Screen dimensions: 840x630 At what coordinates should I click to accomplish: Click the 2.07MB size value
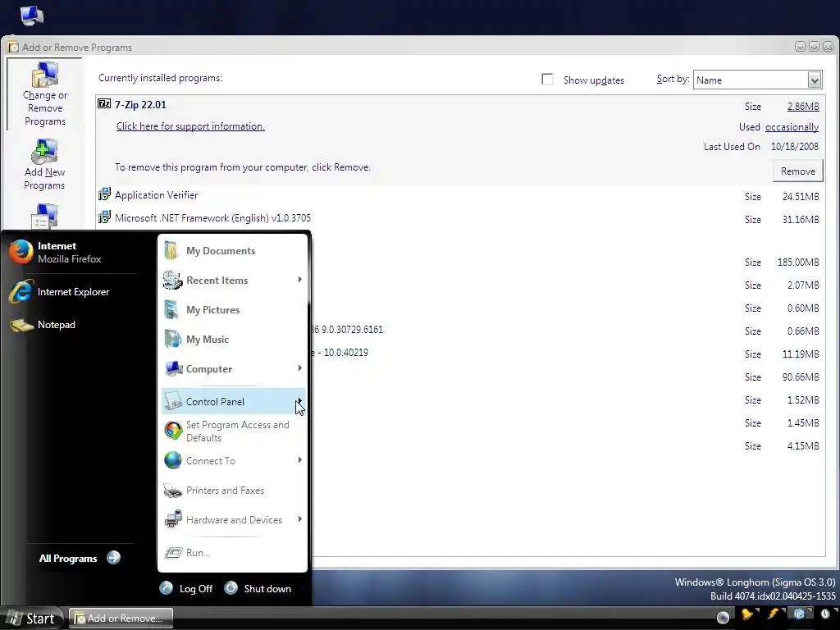click(x=803, y=285)
